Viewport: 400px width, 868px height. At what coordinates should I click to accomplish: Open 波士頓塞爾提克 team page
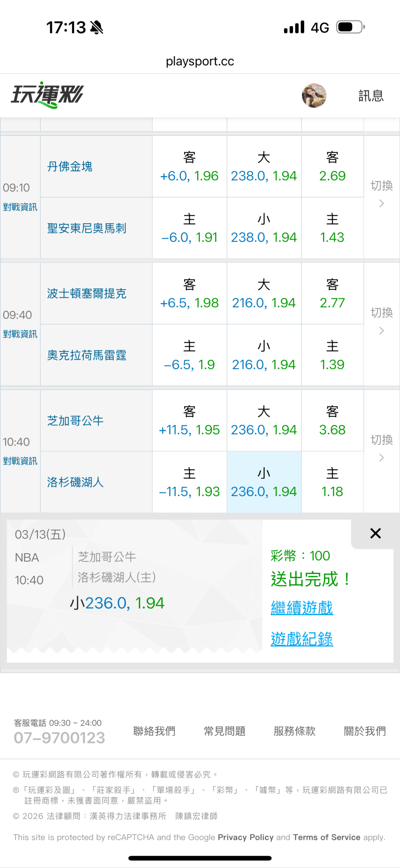[x=87, y=294]
